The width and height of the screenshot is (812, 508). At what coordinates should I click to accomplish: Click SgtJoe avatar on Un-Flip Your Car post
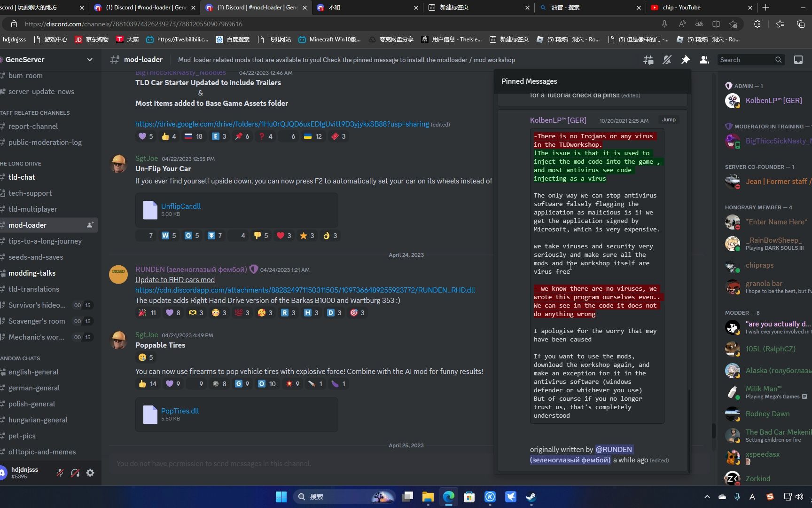click(x=118, y=163)
